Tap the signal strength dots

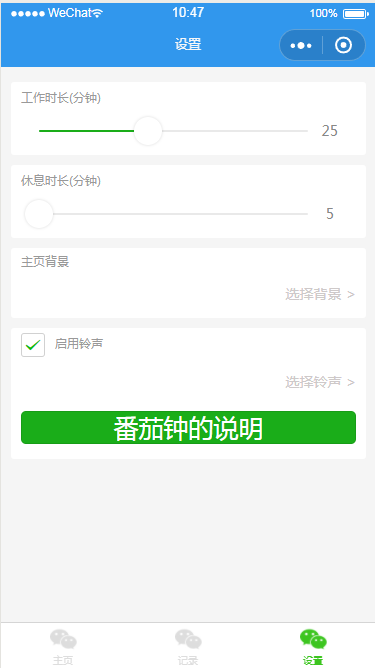point(28,14)
